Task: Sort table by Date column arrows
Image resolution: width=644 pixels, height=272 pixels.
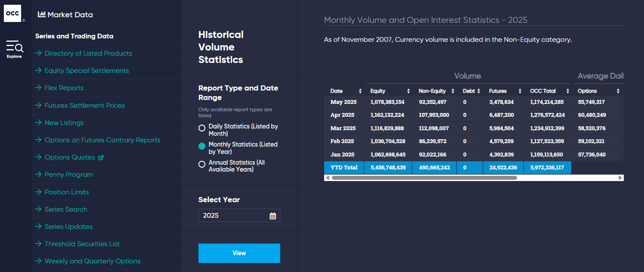Action: coord(360,91)
